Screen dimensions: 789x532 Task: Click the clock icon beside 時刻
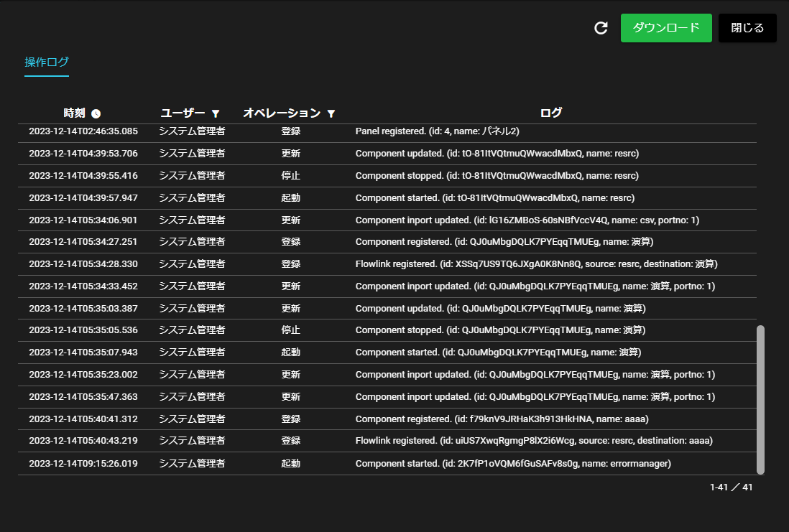pyautogui.click(x=96, y=113)
